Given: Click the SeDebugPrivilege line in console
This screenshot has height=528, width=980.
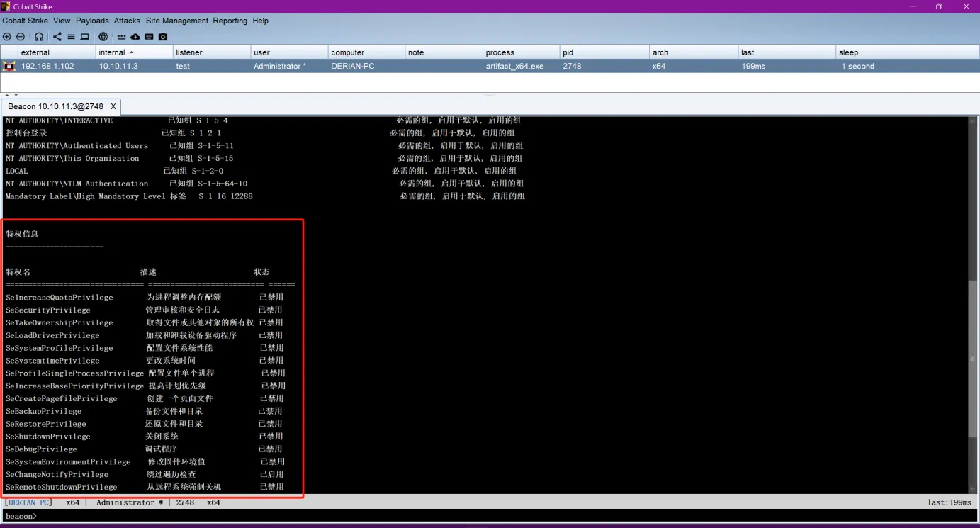Looking at the screenshot, I should click(145, 449).
